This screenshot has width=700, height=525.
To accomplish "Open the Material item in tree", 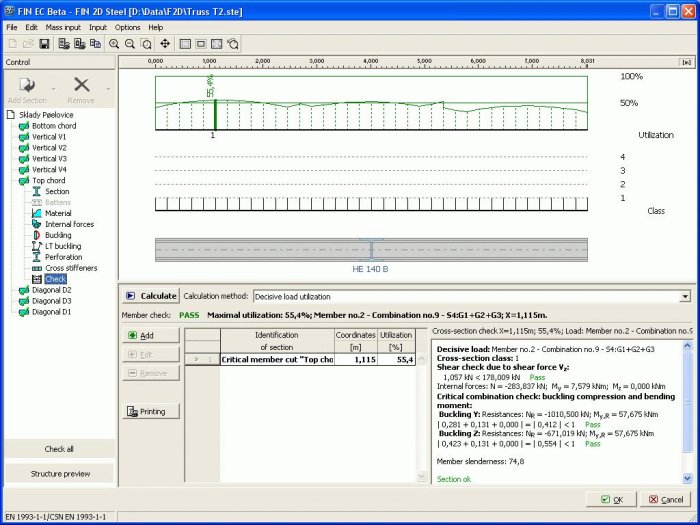I will (57, 213).
